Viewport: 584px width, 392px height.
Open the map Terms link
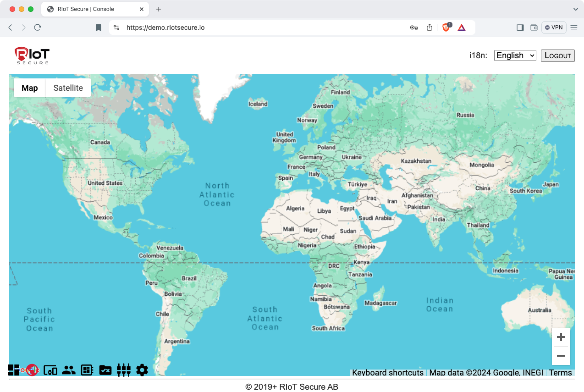click(560, 373)
